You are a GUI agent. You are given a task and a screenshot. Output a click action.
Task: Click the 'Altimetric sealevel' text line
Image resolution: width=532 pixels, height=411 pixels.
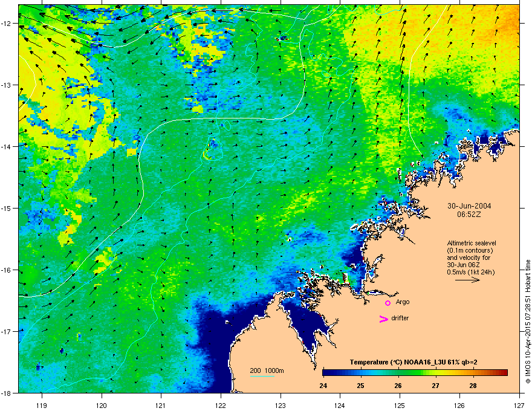tap(472, 243)
